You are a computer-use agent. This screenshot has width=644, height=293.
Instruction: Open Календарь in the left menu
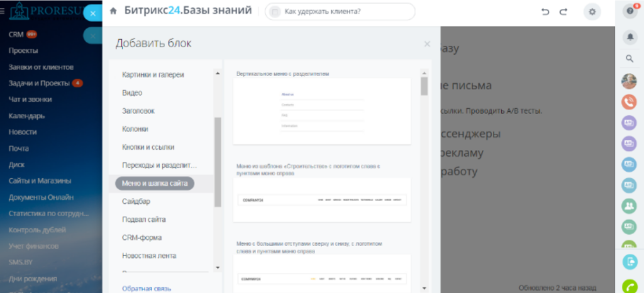point(26,116)
